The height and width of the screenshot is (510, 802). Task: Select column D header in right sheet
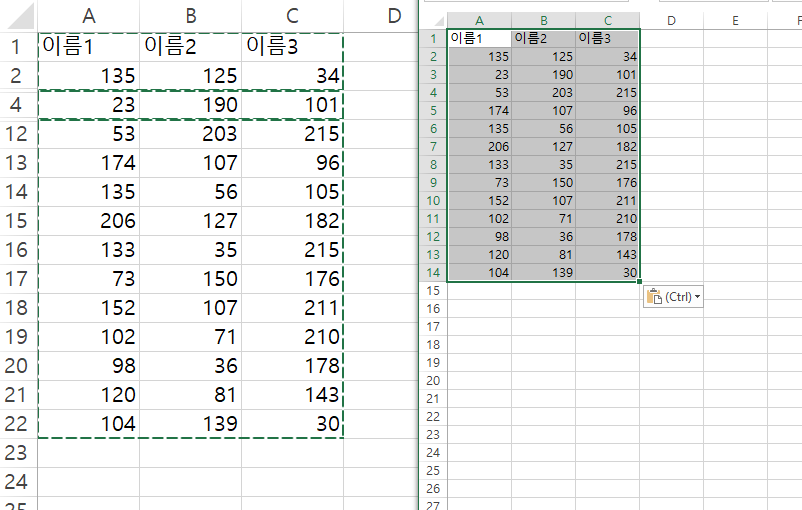tap(671, 20)
